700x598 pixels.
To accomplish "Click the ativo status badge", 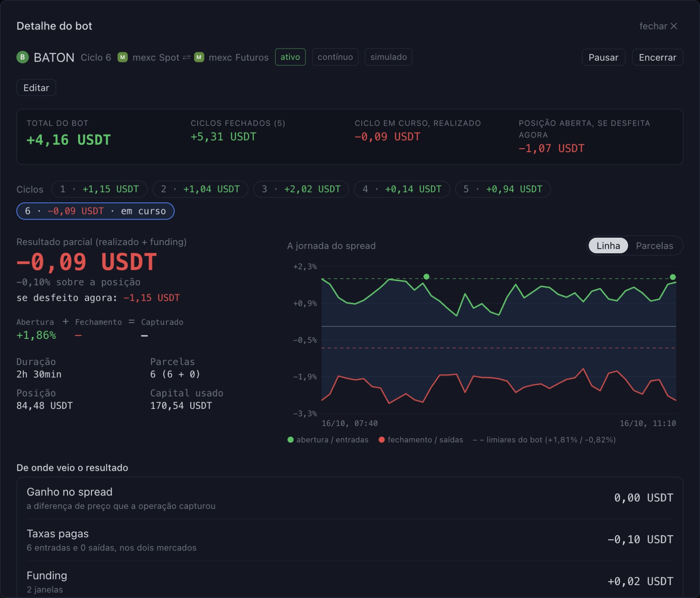I will (290, 57).
